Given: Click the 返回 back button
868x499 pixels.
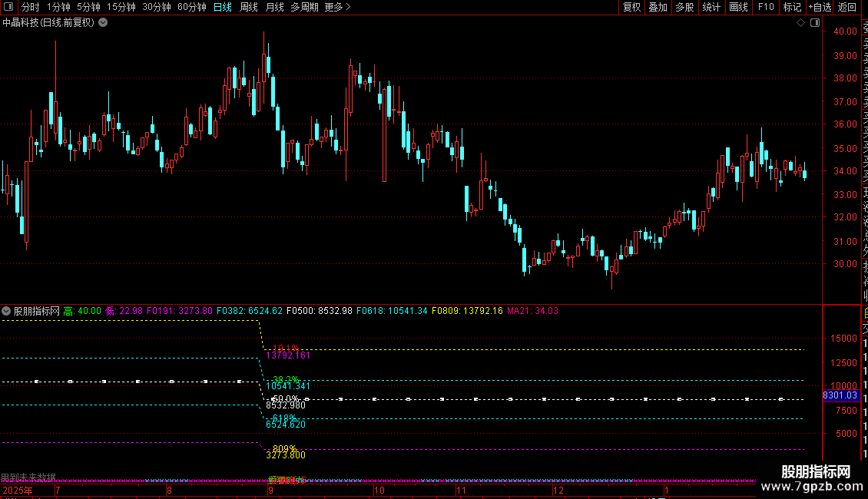Looking at the screenshot, I should (x=847, y=7).
